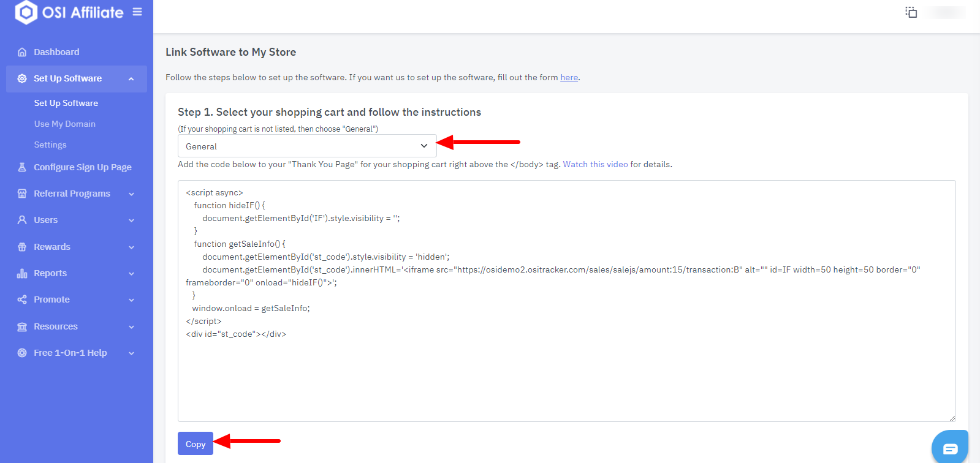Click the OSI Affiliate brand name text
This screenshot has height=463, width=980.
pos(83,12)
